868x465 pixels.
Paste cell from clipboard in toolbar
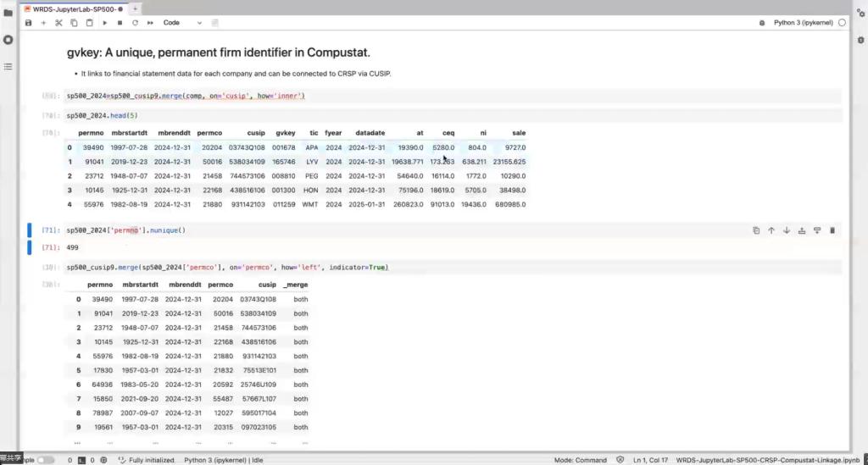89,23
